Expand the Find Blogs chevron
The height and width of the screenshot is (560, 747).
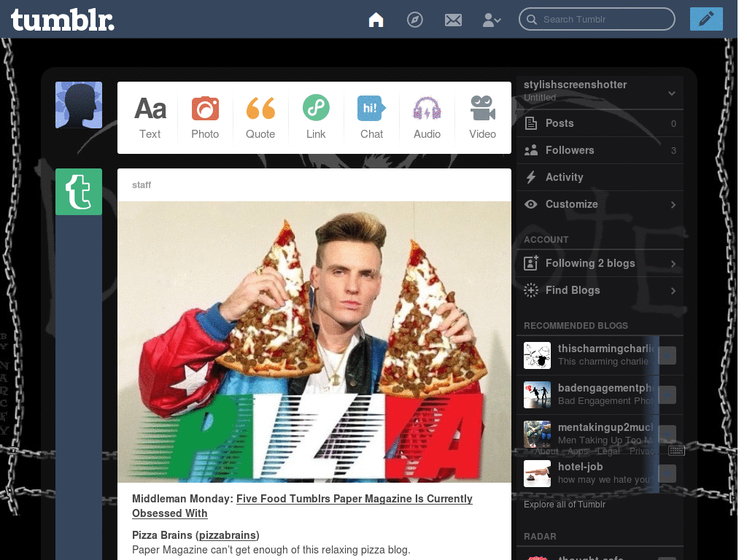tap(673, 291)
